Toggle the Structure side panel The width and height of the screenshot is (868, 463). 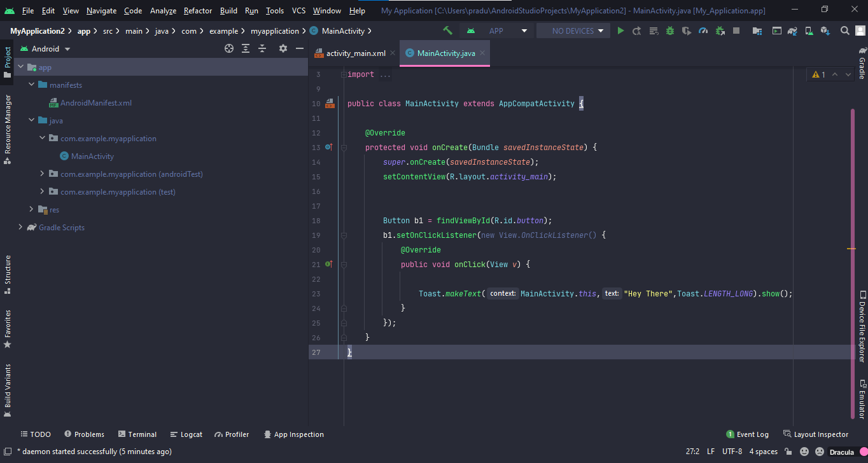[x=8, y=275]
